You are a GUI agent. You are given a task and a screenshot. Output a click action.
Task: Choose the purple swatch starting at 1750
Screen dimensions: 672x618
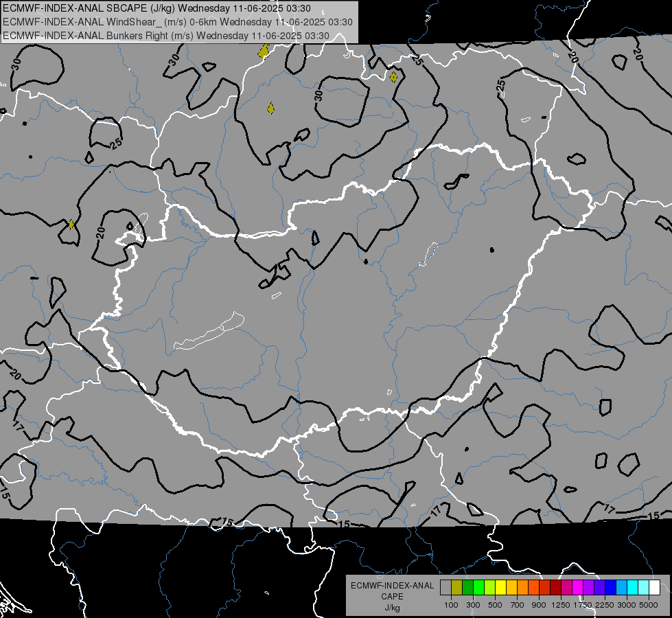pyautogui.click(x=588, y=587)
